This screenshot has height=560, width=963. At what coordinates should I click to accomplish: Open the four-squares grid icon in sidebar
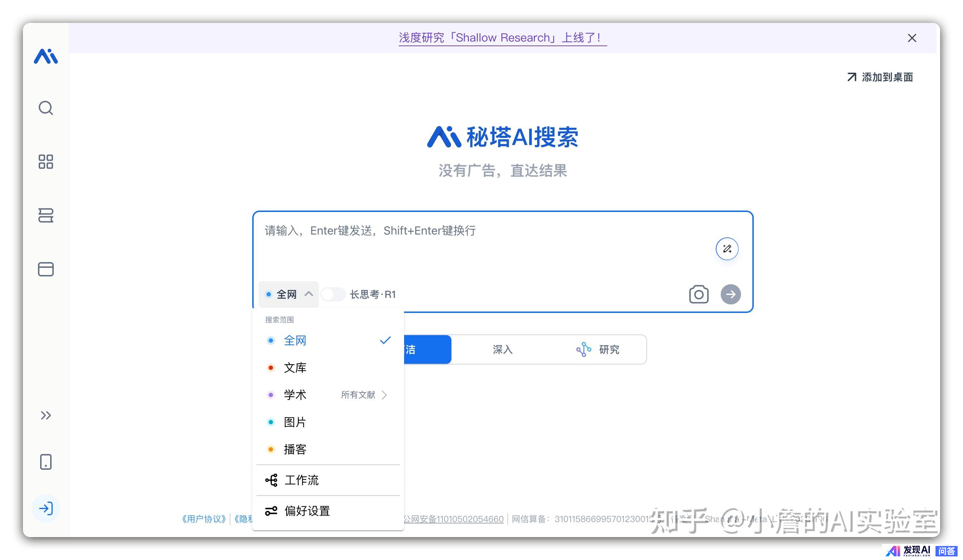(46, 161)
